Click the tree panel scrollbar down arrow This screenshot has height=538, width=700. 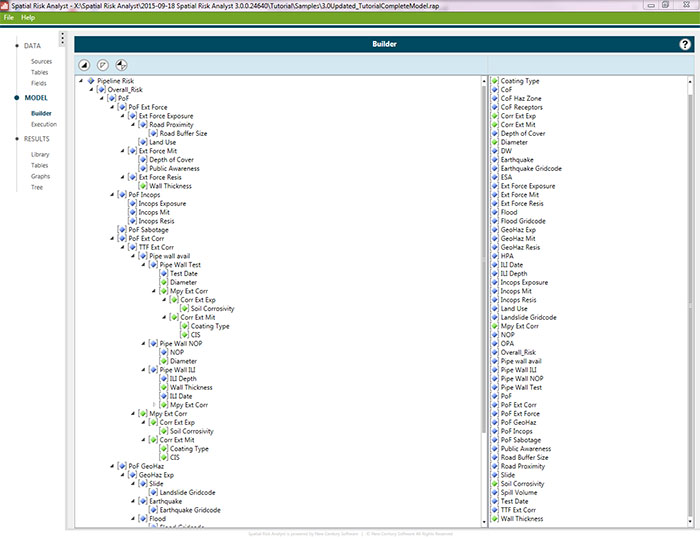click(484, 521)
